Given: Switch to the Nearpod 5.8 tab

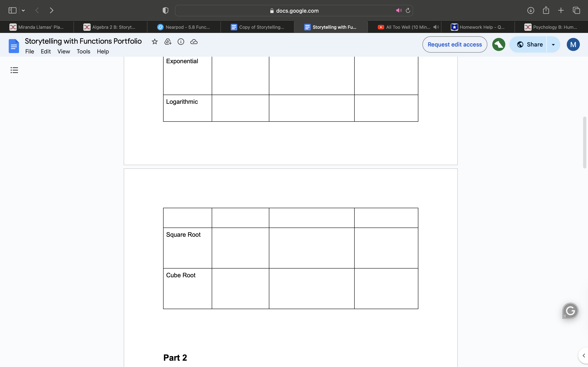Looking at the screenshot, I should tap(184, 27).
